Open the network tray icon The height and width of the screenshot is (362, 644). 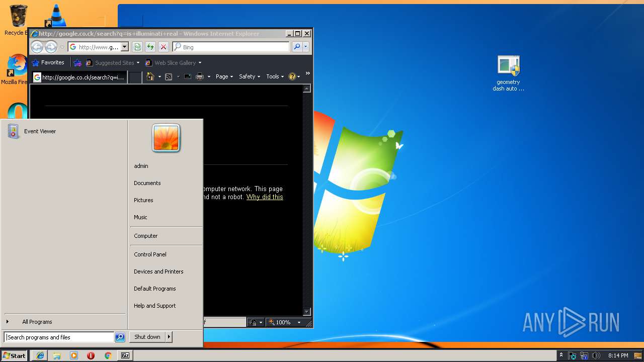(584, 355)
